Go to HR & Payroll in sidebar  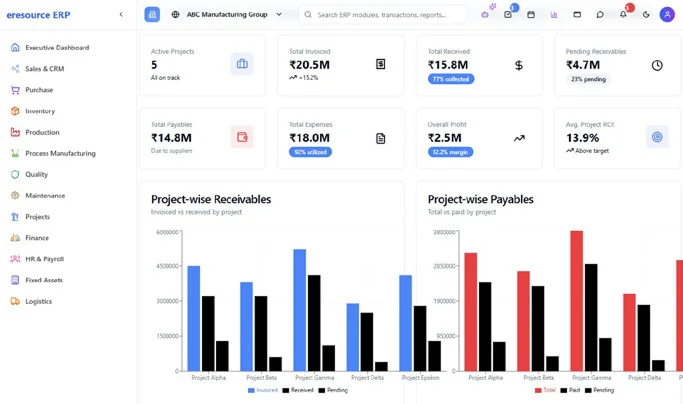[x=44, y=259]
